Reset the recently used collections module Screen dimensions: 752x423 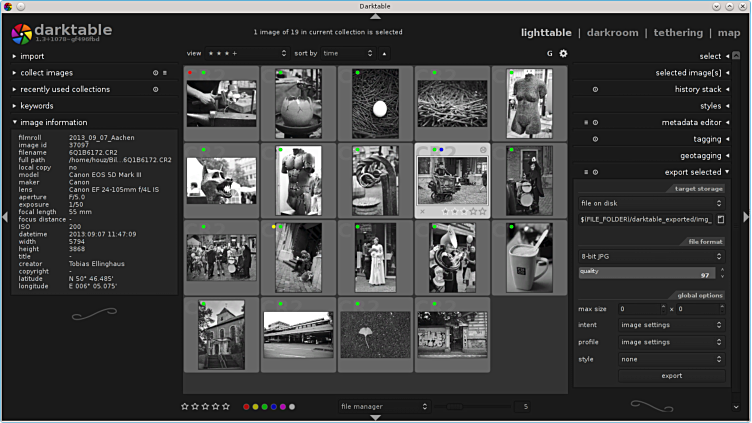pos(156,89)
